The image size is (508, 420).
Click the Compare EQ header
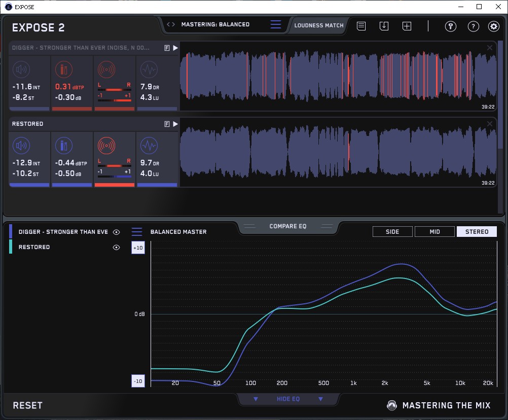click(x=287, y=226)
